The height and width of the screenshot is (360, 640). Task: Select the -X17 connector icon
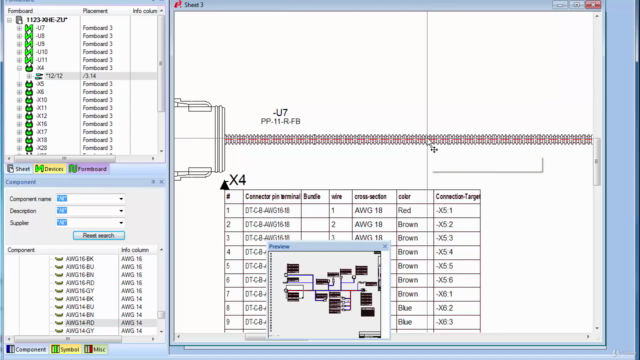[x=29, y=132]
